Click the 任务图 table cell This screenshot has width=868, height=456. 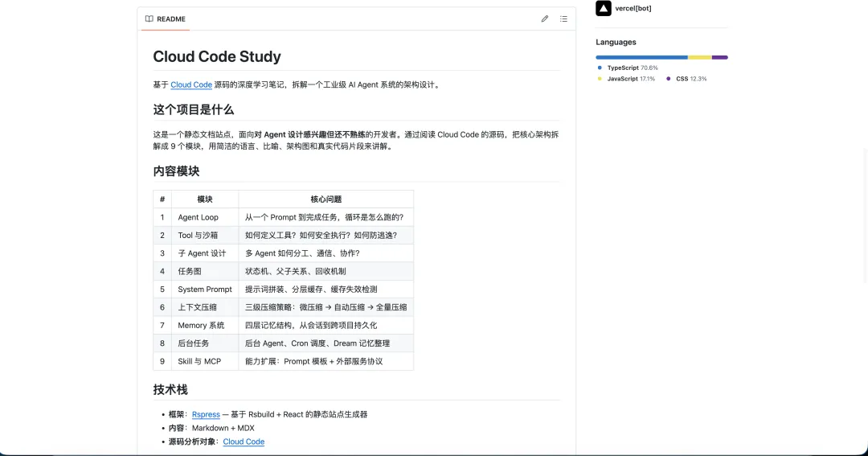[205, 271]
